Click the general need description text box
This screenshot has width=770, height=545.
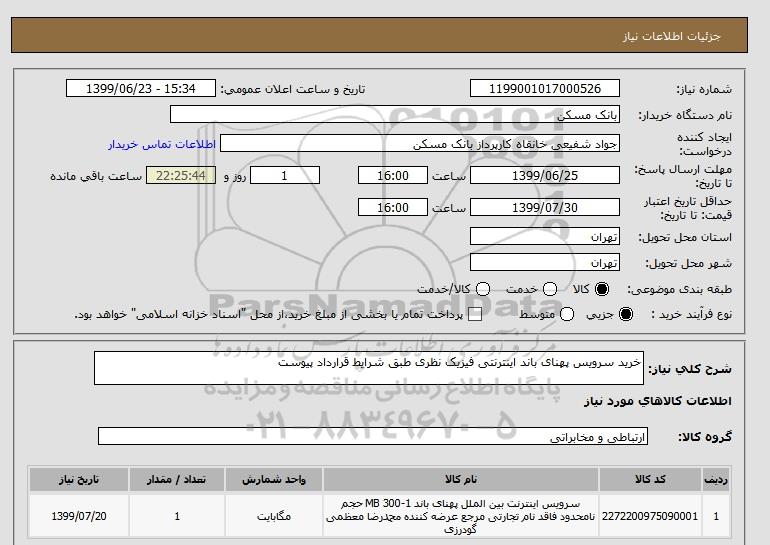tap(369, 368)
